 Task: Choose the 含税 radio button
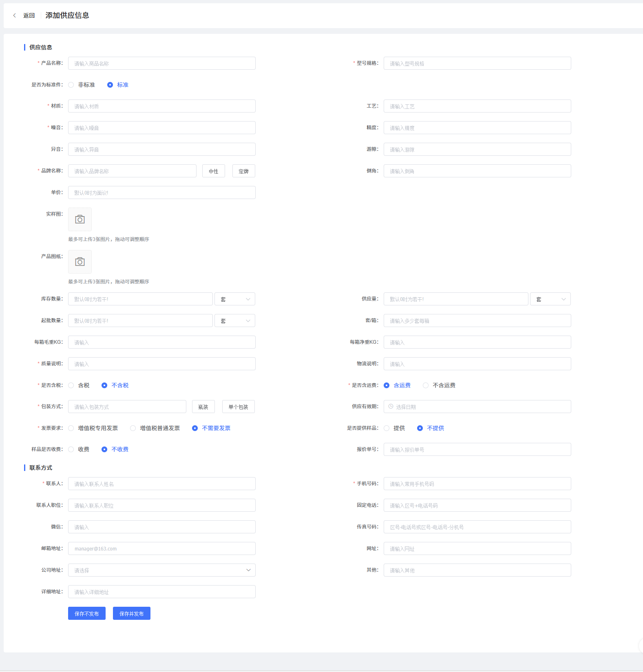tap(71, 385)
